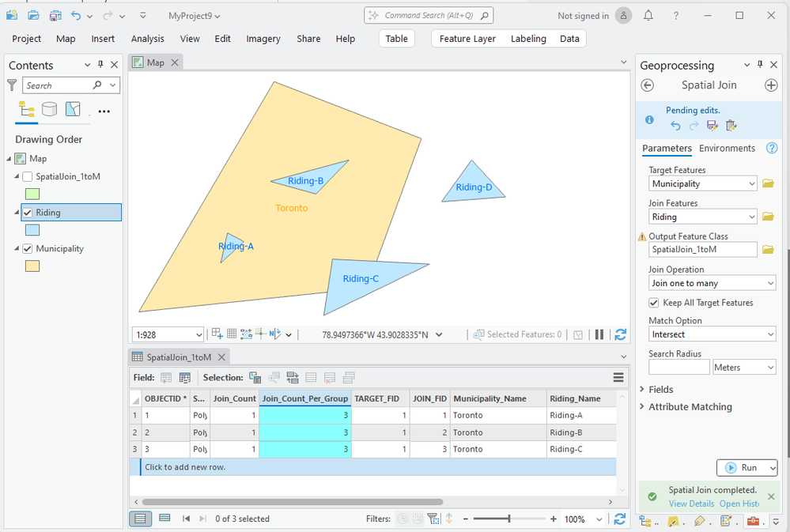Save pending edits icon
The image size is (790, 532).
pos(713,126)
